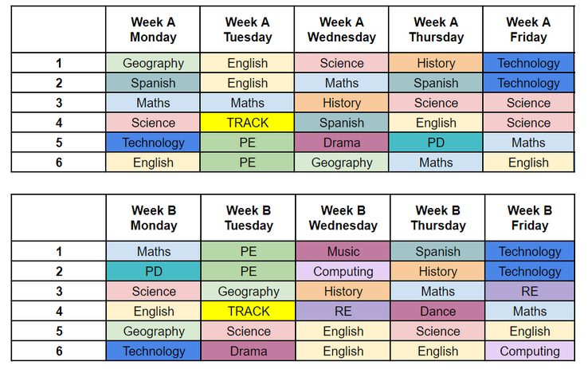Click Drama on Week A Wednesday
The height and width of the screenshot is (369, 588).
342,143
